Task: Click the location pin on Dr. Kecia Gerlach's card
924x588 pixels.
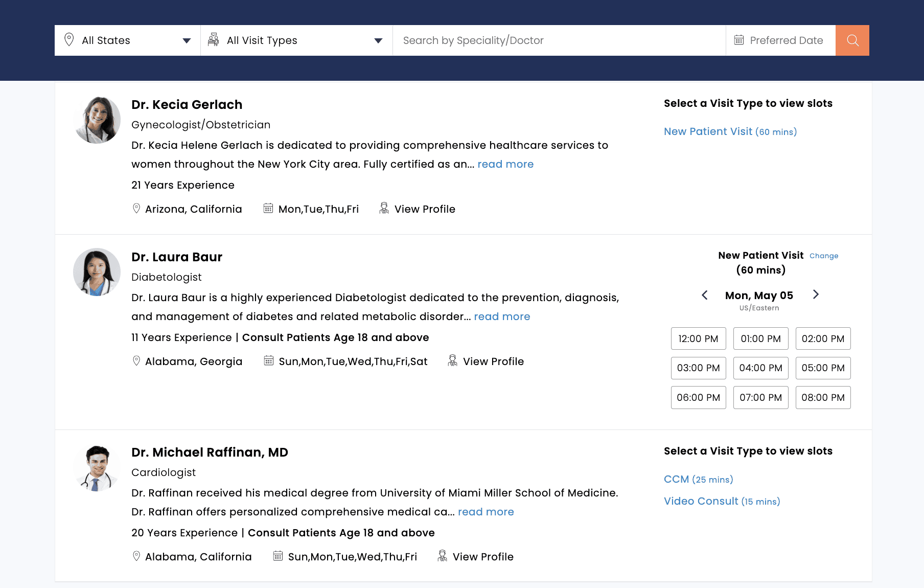Action: coord(136,208)
